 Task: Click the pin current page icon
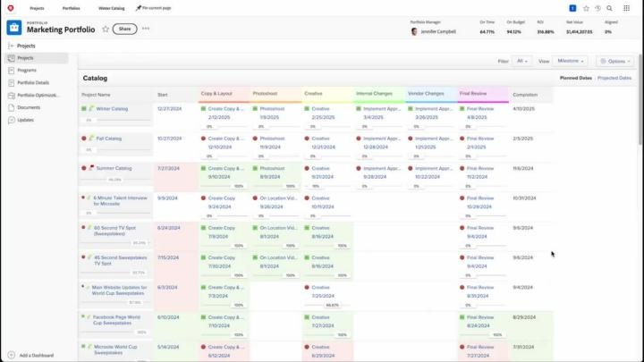coord(139,8)
